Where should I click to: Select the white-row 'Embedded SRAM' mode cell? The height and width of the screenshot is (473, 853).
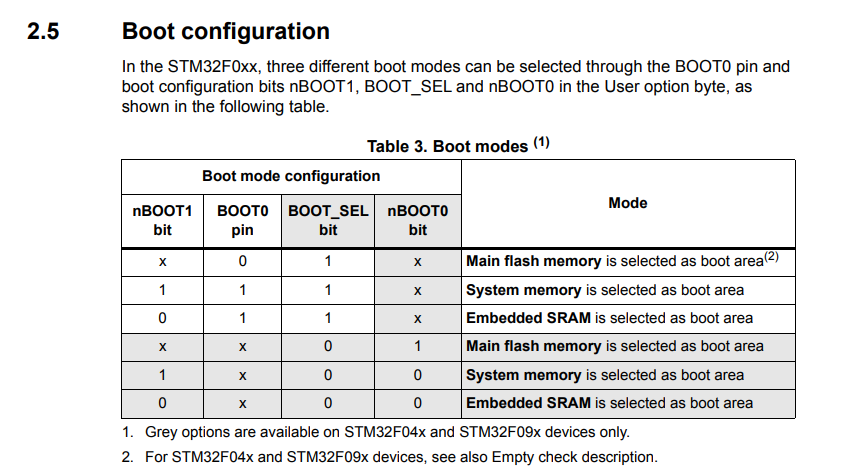(609, 318)
